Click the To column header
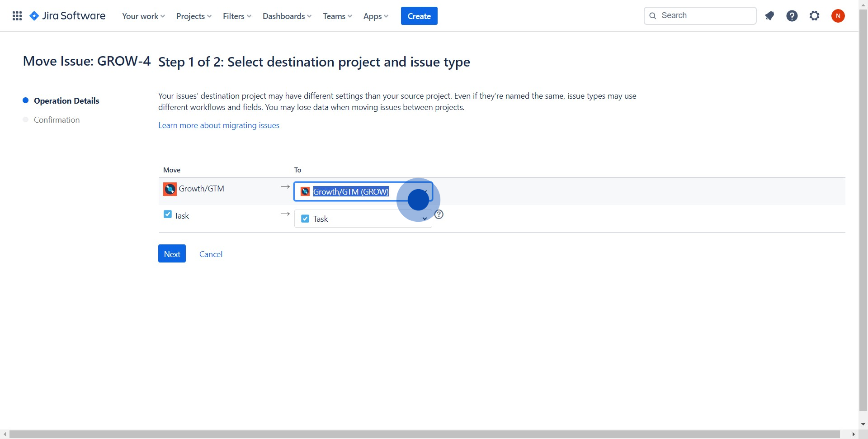Viewport: 868px width, 439px height. (297, 170)
